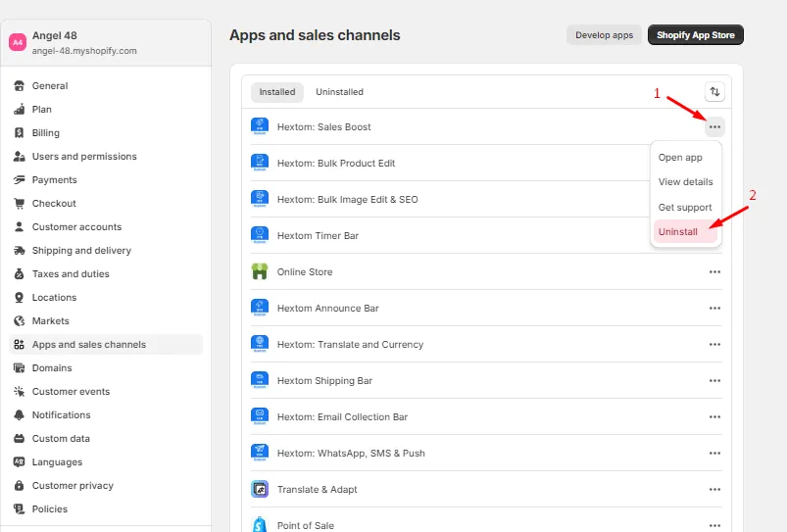Choose View details from the menu
Image resolution: width=787 pixels, height=532 pixels.
[686, 182]
